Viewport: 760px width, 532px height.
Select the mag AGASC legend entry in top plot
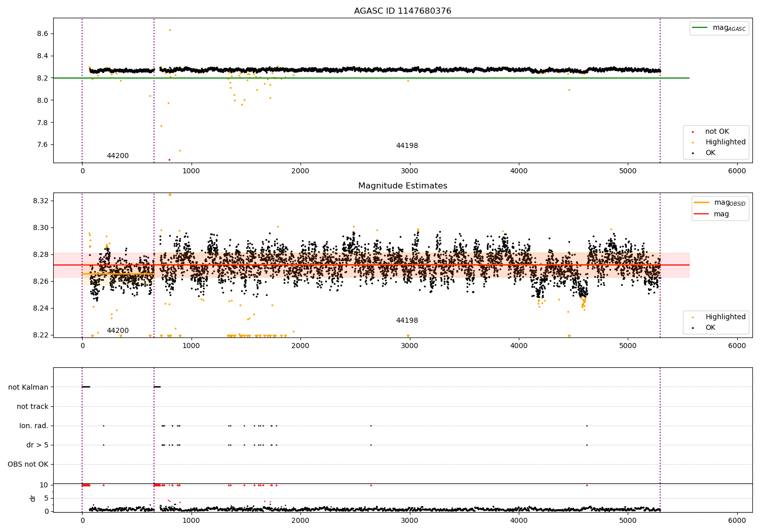tap(719, 28)
